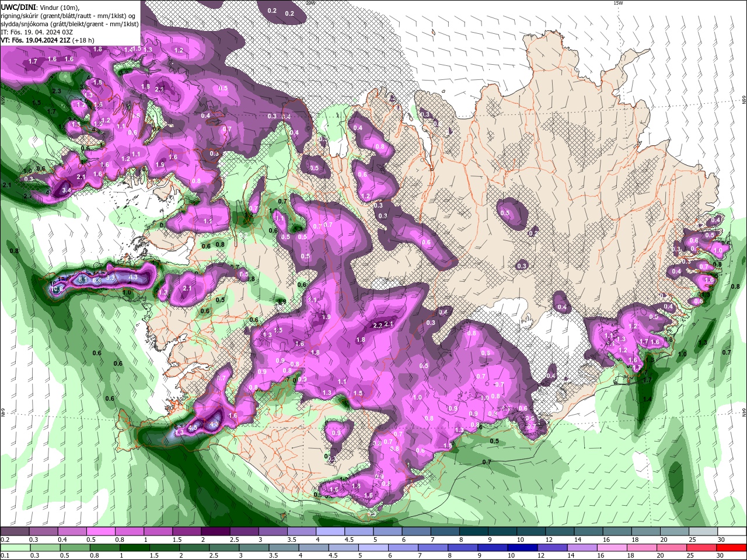Click the 20W longitude label

point(310,3)
